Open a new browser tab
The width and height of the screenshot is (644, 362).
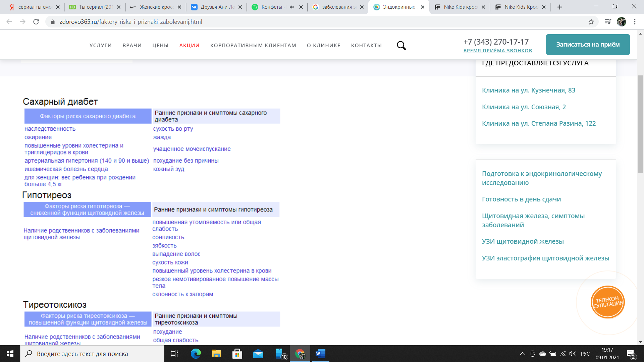tap(559, 7)
